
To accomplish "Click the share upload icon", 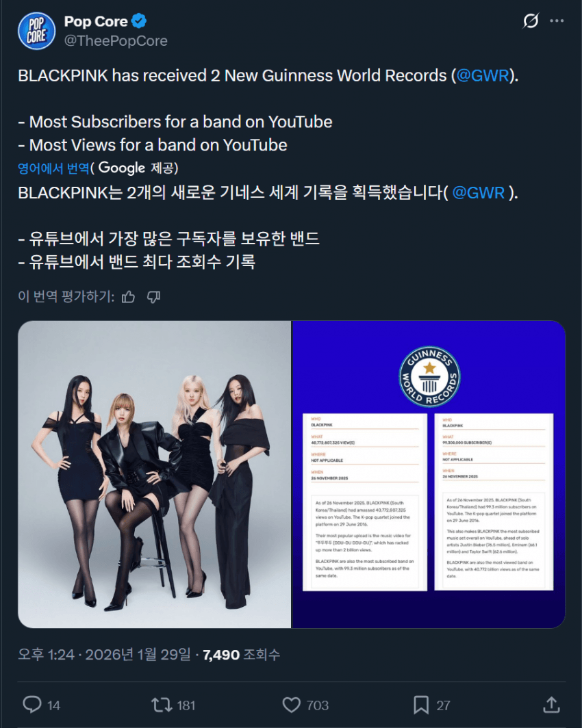I will coord(551,705).
